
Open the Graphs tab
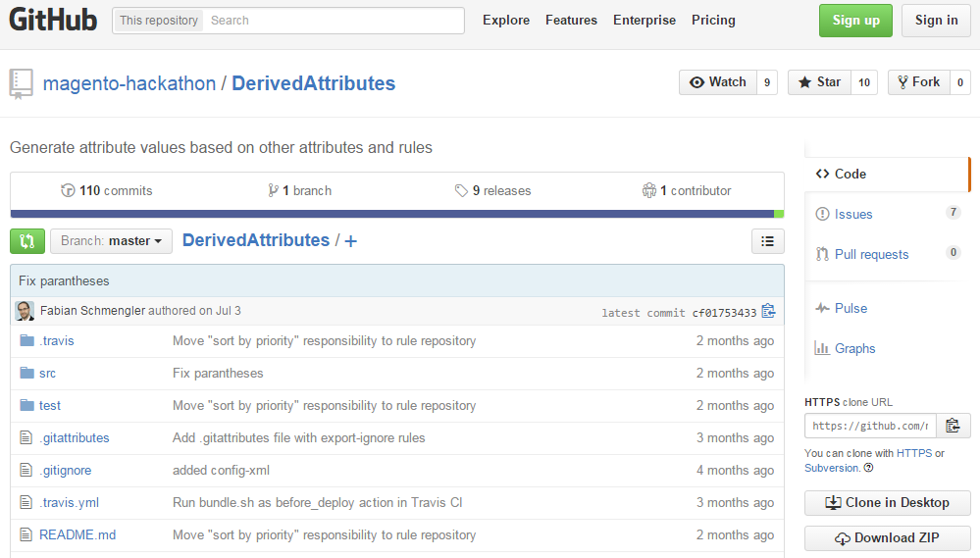tap(845, 348)
